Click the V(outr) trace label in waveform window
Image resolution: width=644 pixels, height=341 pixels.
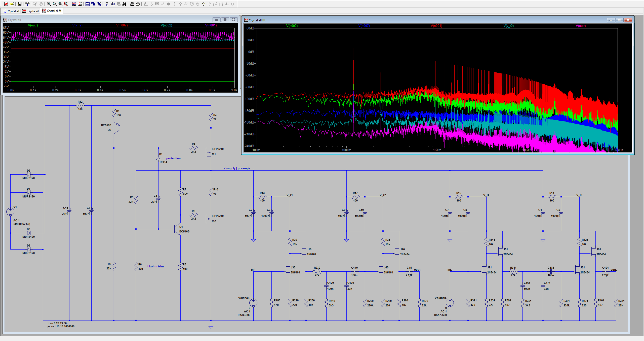click(x=33, y=25)
